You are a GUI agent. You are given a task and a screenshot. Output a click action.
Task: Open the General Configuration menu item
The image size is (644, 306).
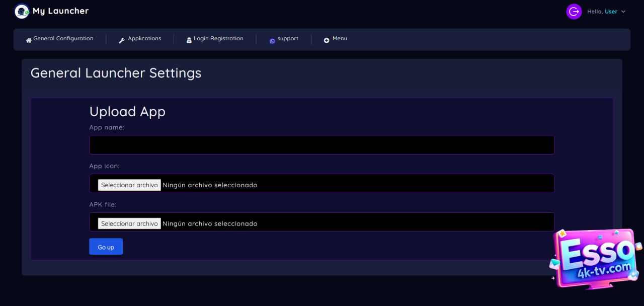[63, 39]
